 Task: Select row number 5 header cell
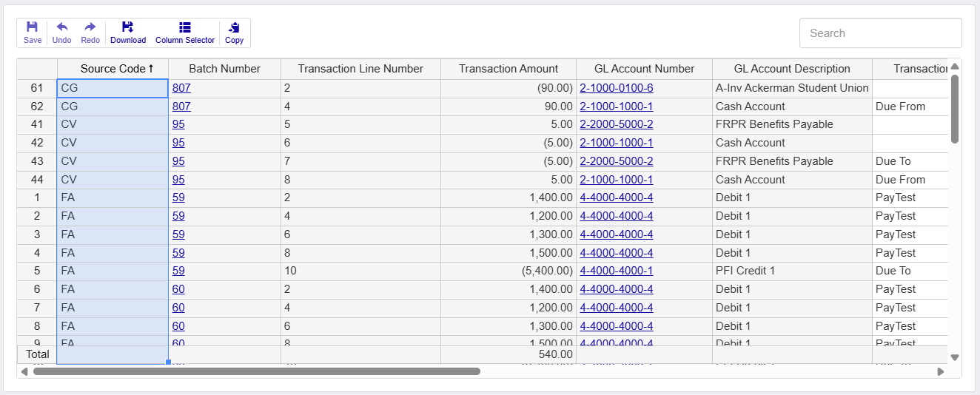click(x=37, y=271)
